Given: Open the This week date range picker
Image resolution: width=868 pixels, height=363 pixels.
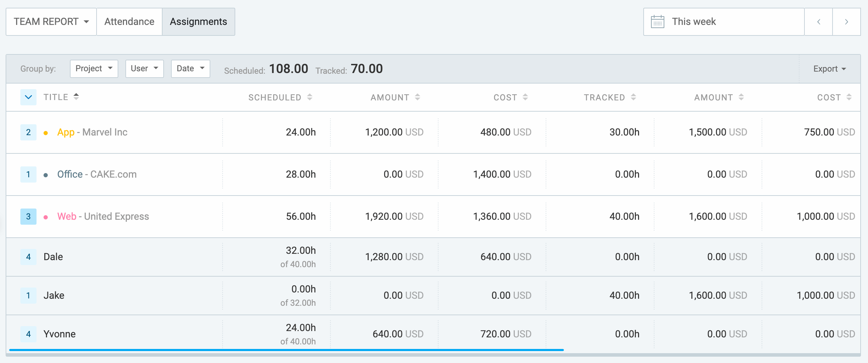Looking at the screenshot, I should pos(724,22).
